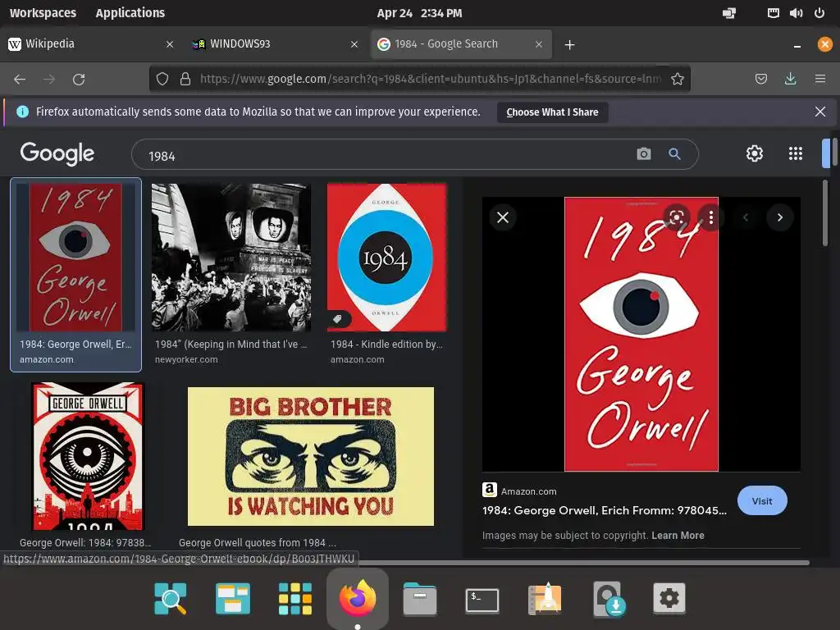Open the Save to Pocket icon
Viewport: 840px width, 630px height.
click(760, 80)
